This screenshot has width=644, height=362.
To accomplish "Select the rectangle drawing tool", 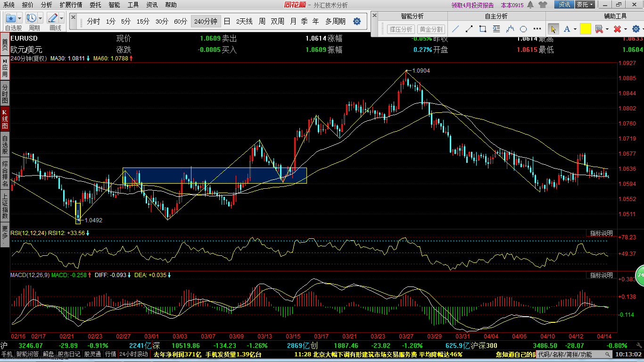I will click(x=483, y=29).
